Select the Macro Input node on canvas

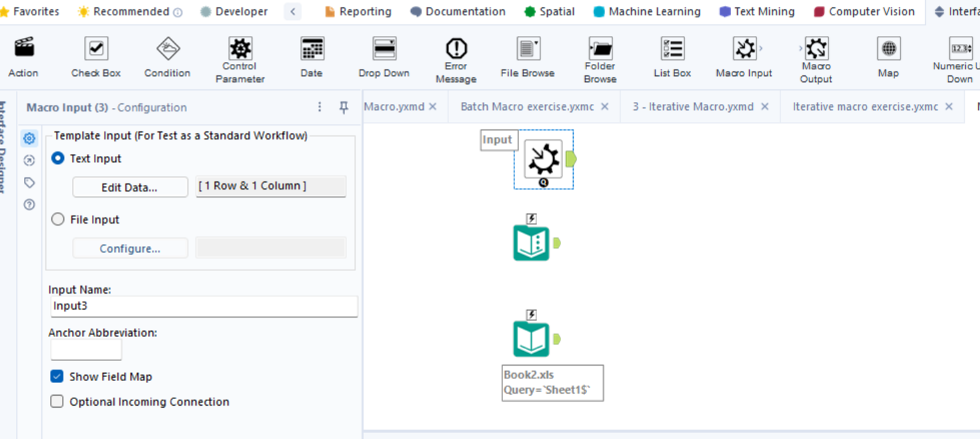coord(543,159)
